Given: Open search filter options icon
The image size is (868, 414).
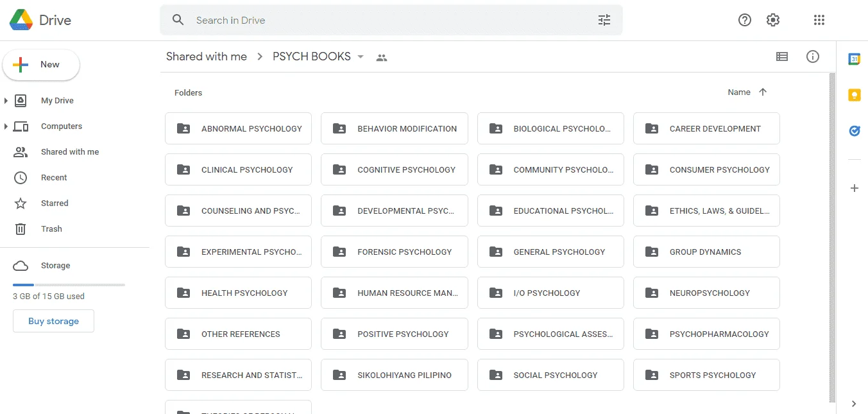Looking at the screenshot, I should (x=604, y=20).
